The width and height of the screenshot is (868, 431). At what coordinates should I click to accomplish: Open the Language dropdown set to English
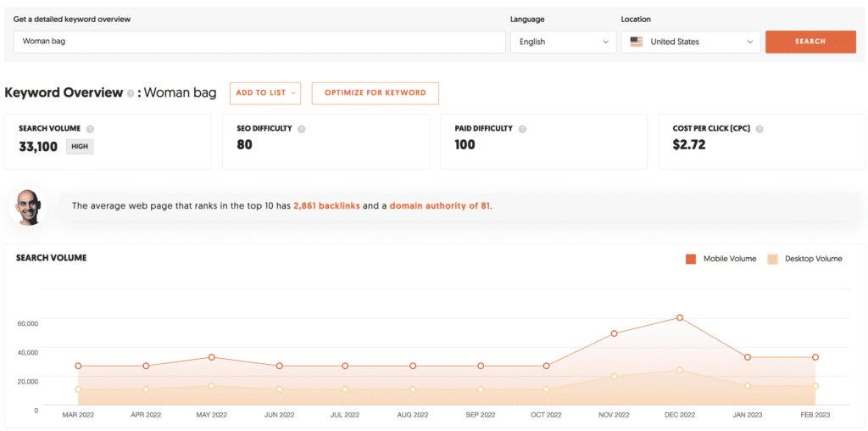pyautogui.click(x=563, y=42)
